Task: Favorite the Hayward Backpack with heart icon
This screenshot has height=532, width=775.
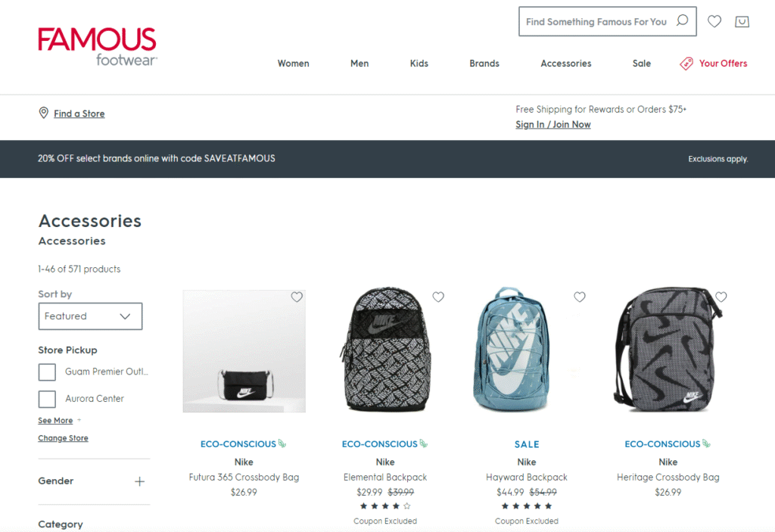Action: pos(579,297)
